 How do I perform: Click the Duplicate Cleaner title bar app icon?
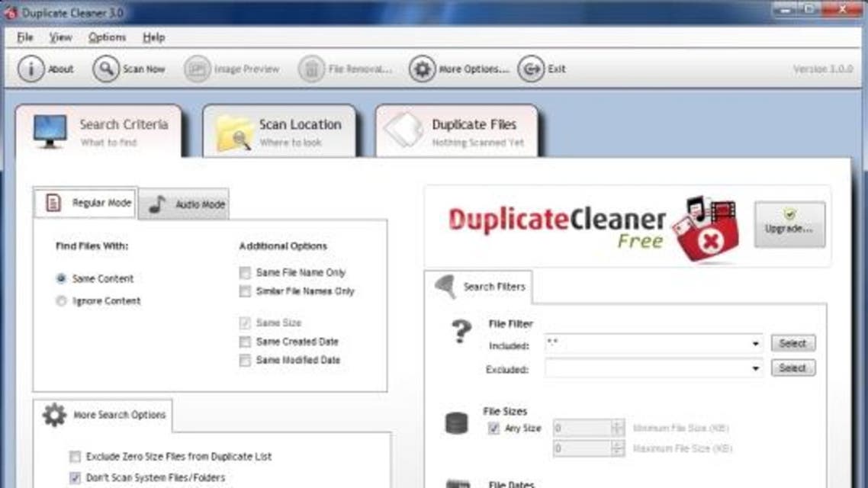11,12
